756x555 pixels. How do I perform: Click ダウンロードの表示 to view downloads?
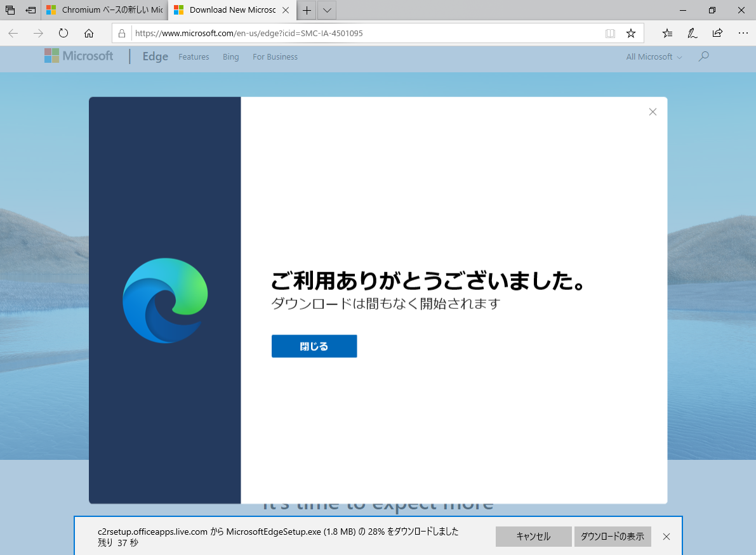tap(612, 536)
